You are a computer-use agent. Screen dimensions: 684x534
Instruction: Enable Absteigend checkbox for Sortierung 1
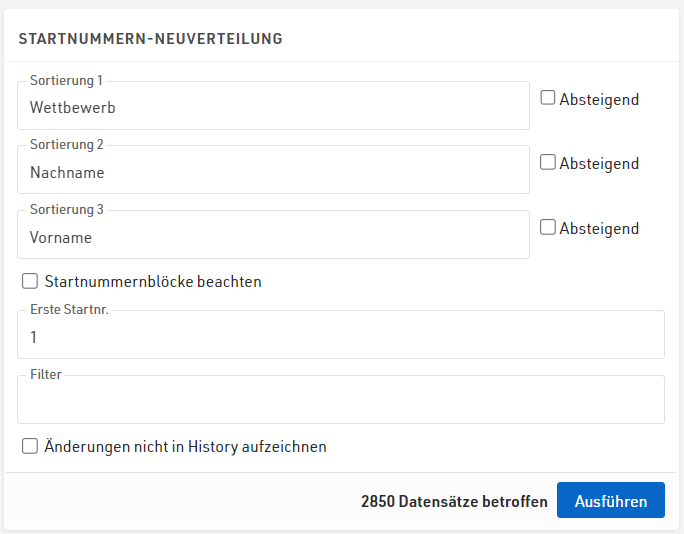[548, 98]
